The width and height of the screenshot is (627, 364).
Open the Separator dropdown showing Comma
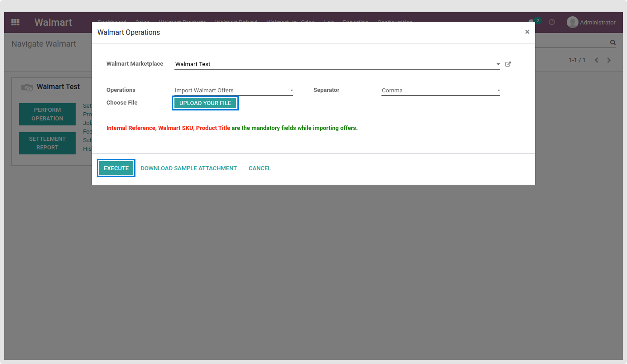441,91
